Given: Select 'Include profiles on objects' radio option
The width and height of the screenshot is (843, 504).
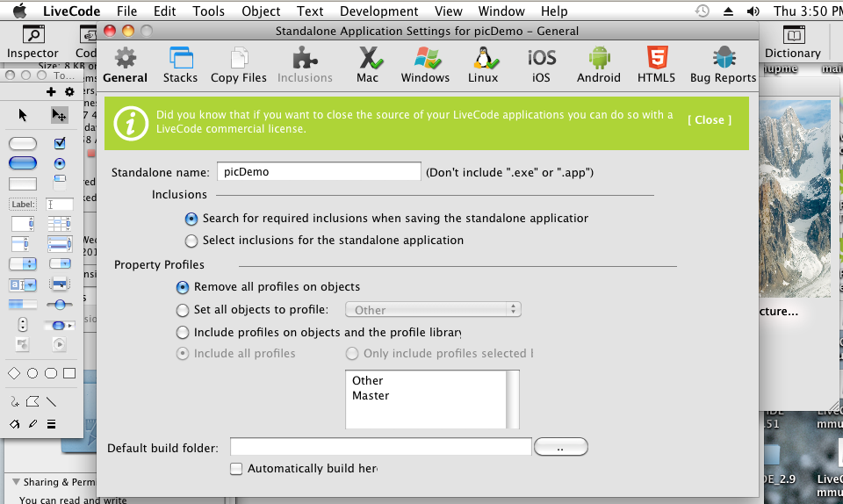Looking at the screenshot, I should pos(183,333).
